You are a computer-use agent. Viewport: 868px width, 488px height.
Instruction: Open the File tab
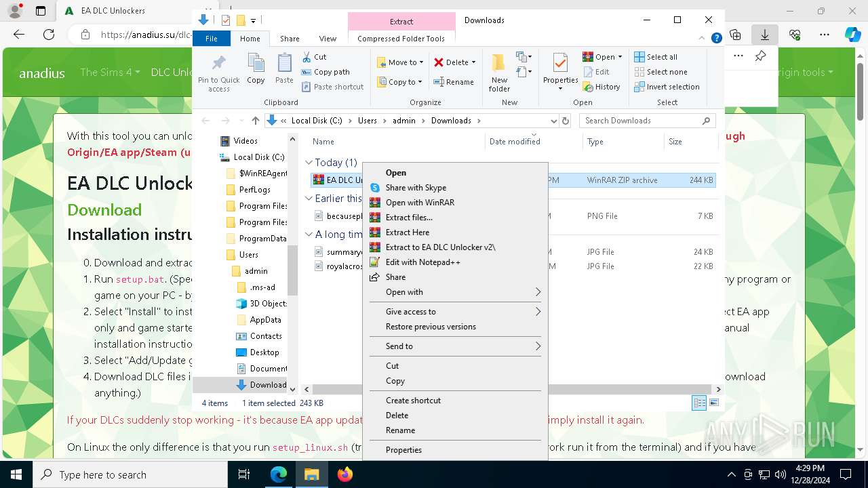pos(212,39)
